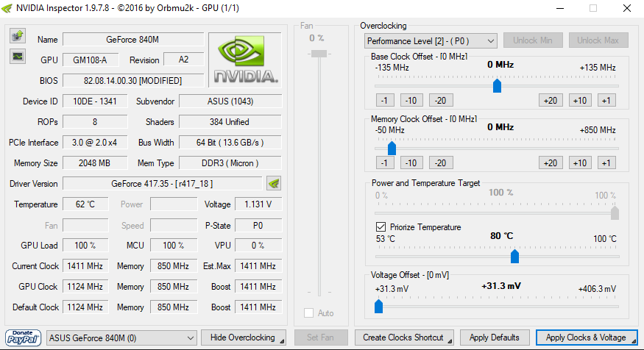Toggle the Fan Auto checkbox

coord(309,313)
